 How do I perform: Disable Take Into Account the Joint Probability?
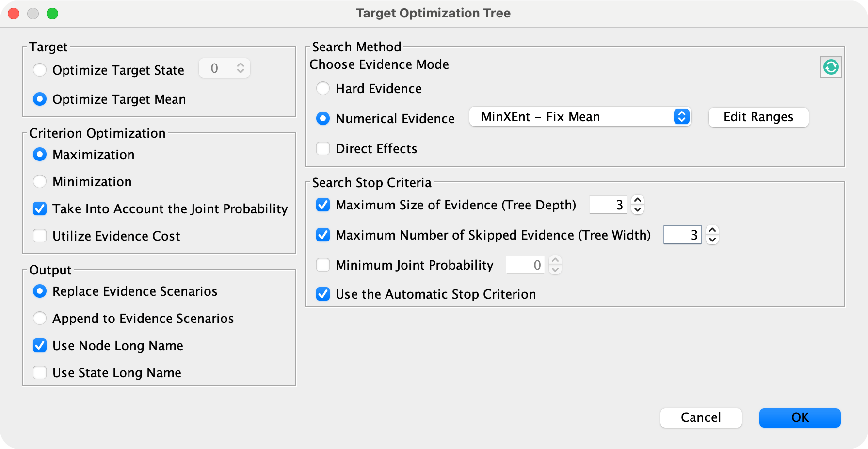pyautogui.click(x=39, y=208)
